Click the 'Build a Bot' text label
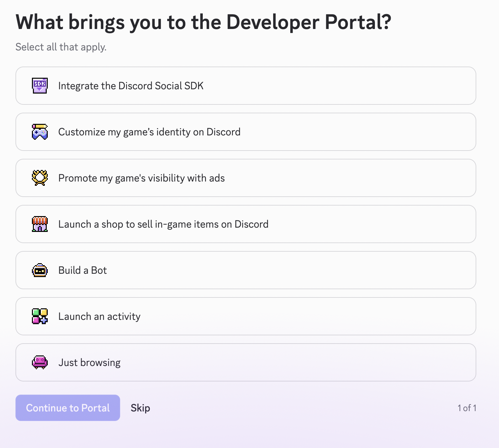Image resolution: width=499 pixels, height=448 pixels. pos(82,270)
